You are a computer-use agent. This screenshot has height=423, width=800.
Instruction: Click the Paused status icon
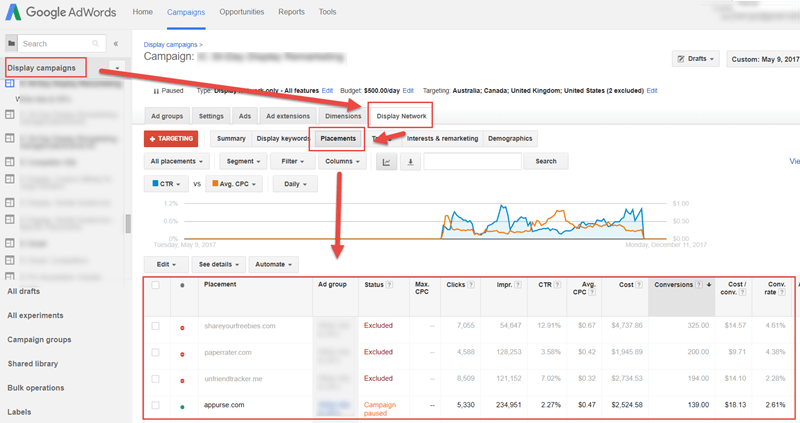(x=156, y=91)
